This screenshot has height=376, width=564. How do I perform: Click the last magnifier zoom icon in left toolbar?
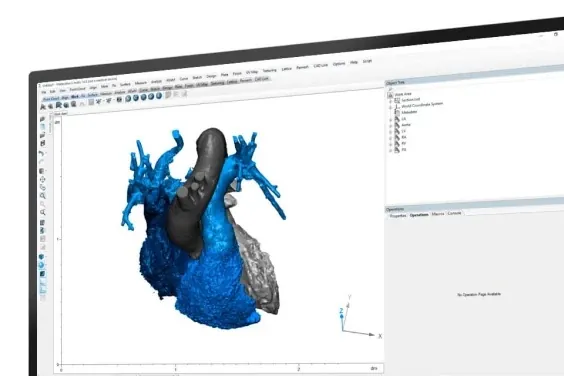(x=42, y=212)
